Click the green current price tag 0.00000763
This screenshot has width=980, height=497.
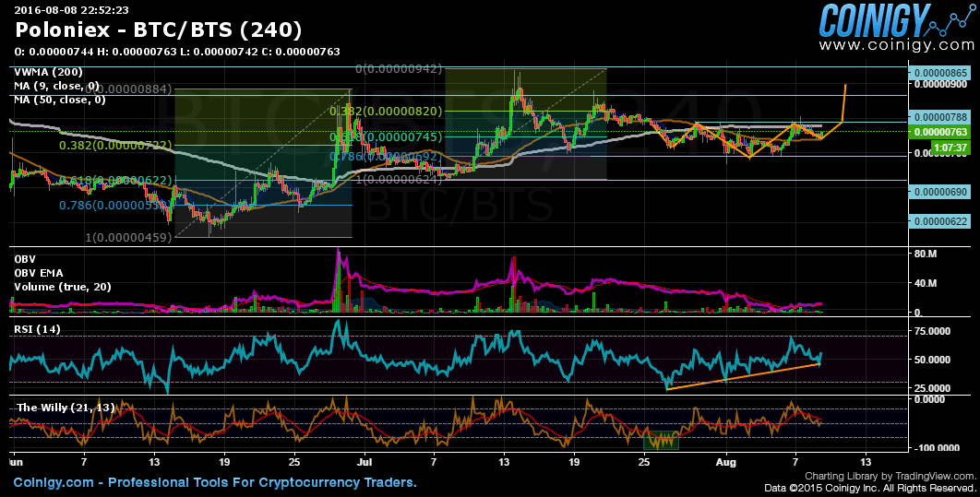coord(940,132)
